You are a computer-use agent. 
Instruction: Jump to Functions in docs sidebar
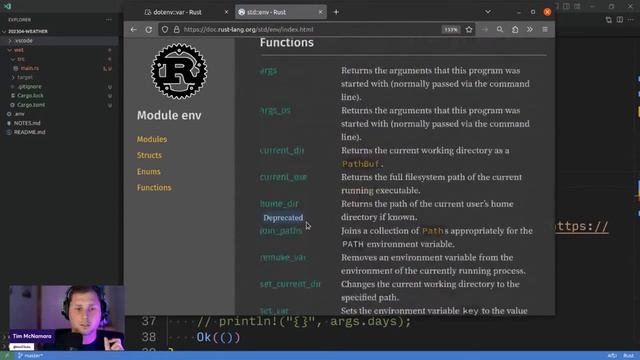click(x=154, y=187)
